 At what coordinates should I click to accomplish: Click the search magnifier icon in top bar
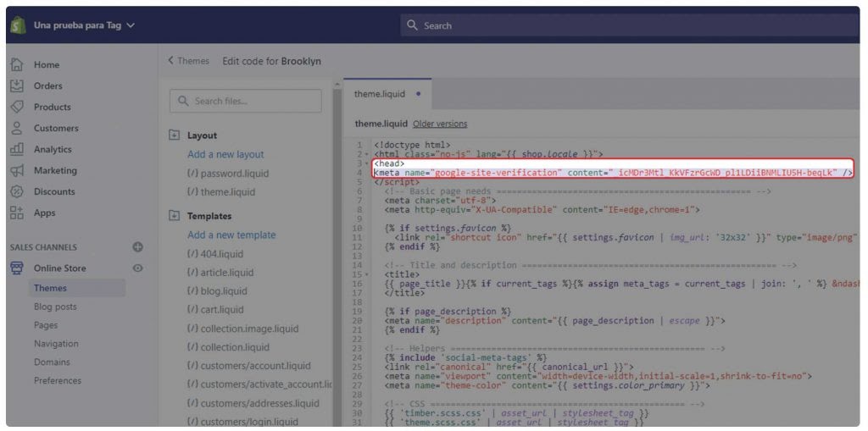(x=412, y=25)
